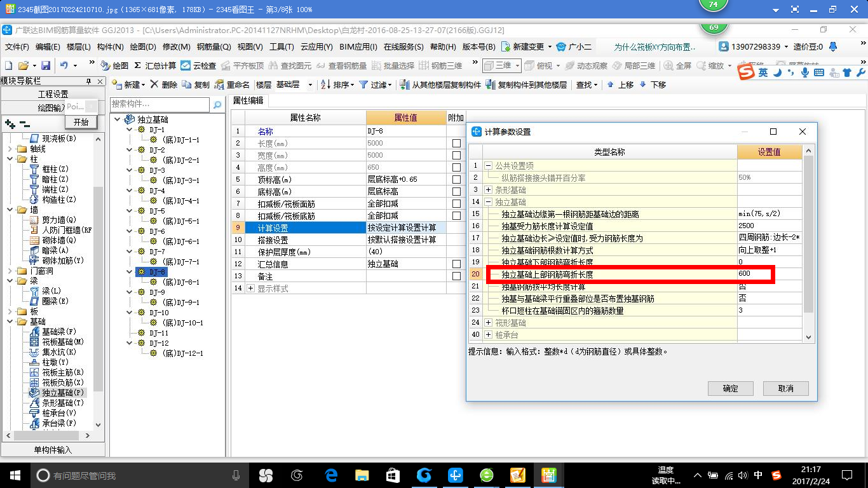Open Edge browser from the taskbar
This screenshot has height=488, width=868.
[330, 475]
